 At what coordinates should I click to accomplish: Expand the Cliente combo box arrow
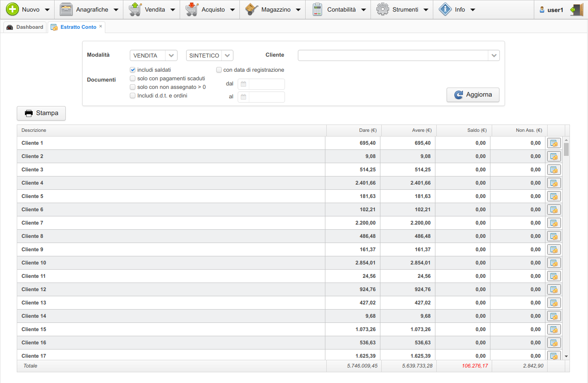(x=494, y=55)
